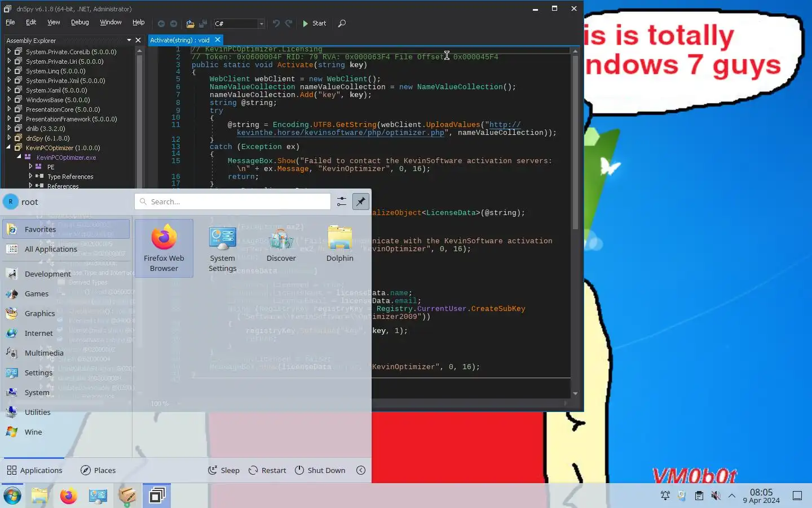Expand System.Private.Uri assembly node
The height and width of the screenshot is (508, 812).
click(x=9, y=61)
